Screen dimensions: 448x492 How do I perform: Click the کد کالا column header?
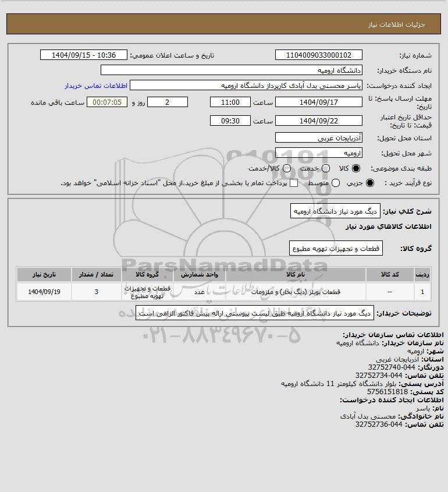(x=390, y=274)
